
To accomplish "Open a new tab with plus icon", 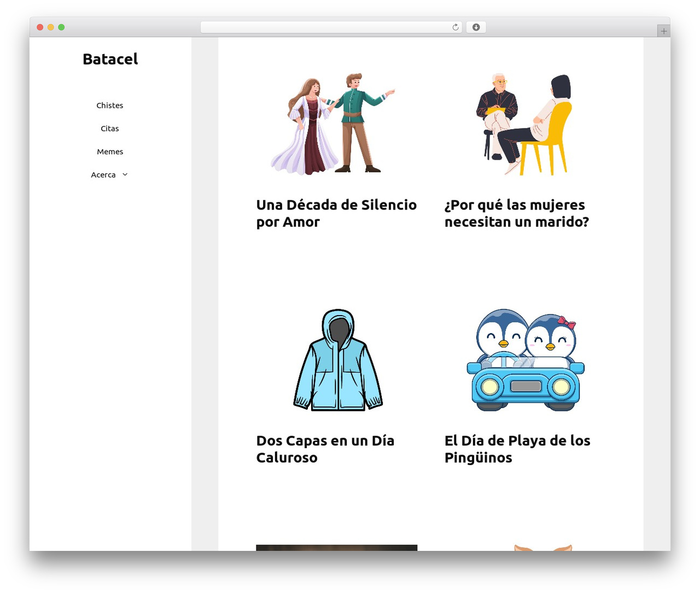I will 663,31.
